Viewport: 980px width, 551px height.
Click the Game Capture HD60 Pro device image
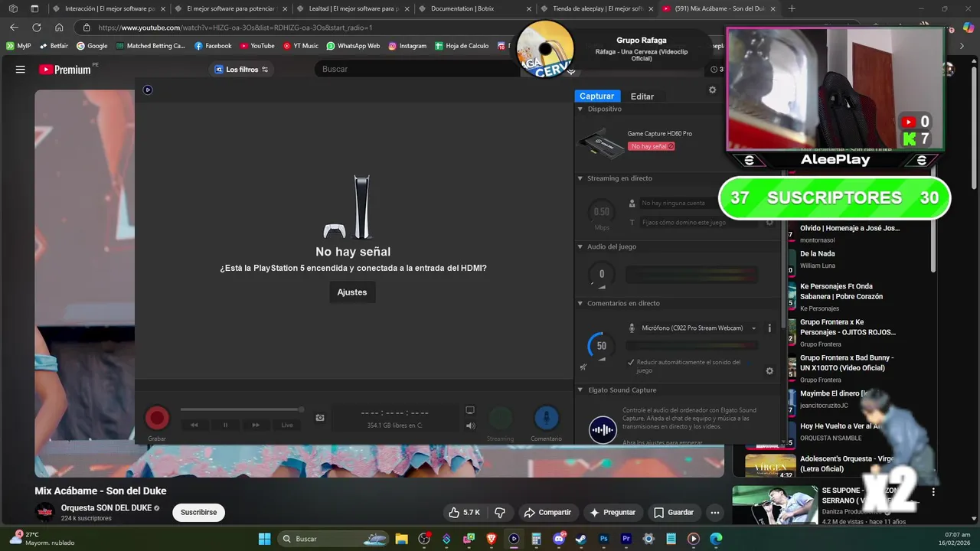[x=601, y=142]
